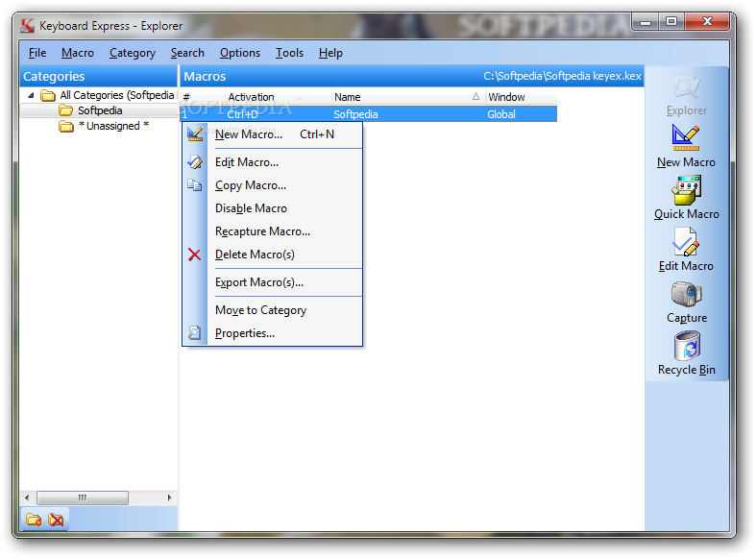Screen dimensions: 756x558
Task: Click the Global window cell in macro row
Action: [501, 114]
